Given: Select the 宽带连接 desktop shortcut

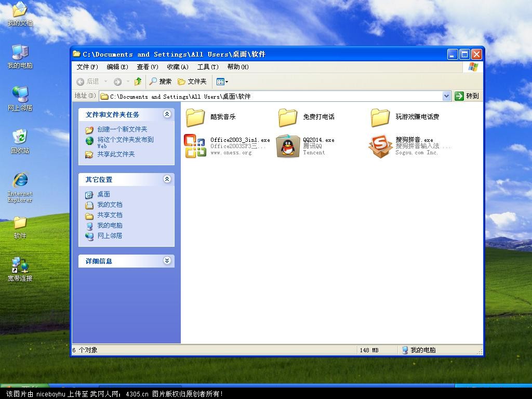Looking at the screenshot, I should point(20,270).
